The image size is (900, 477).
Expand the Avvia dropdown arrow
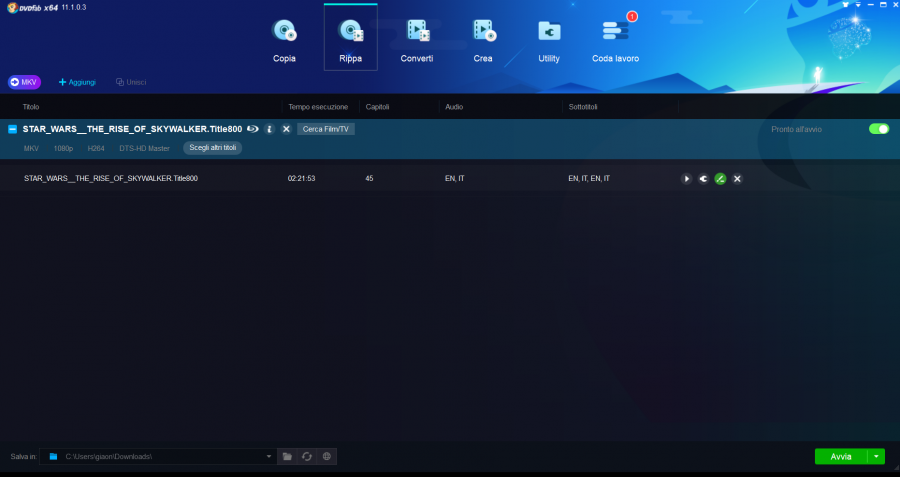pyautogui.click(x=876, y=456)
